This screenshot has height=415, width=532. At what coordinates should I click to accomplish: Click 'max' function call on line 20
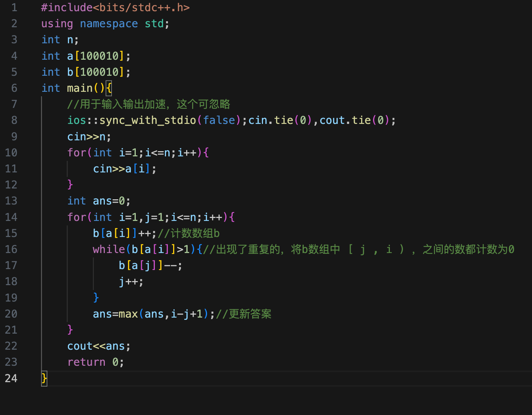coord(128,314)
